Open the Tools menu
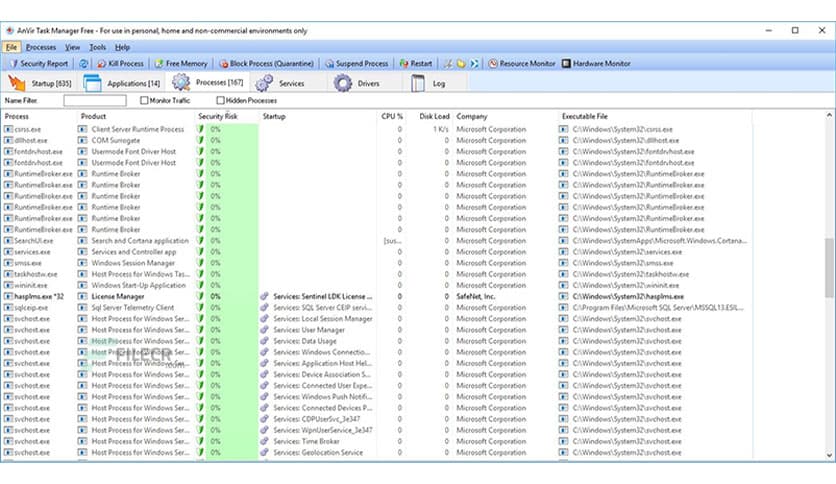 coord(97,47)
